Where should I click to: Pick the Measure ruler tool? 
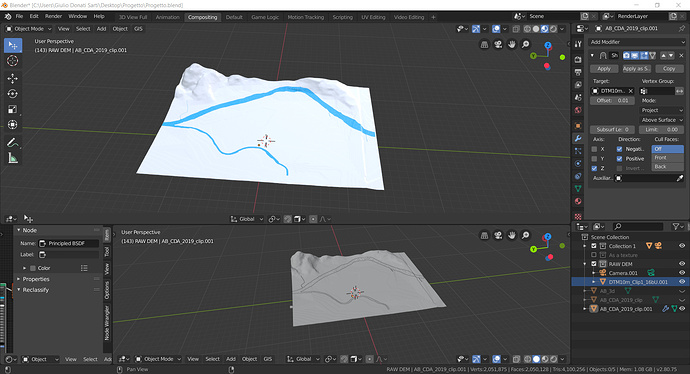13,158
